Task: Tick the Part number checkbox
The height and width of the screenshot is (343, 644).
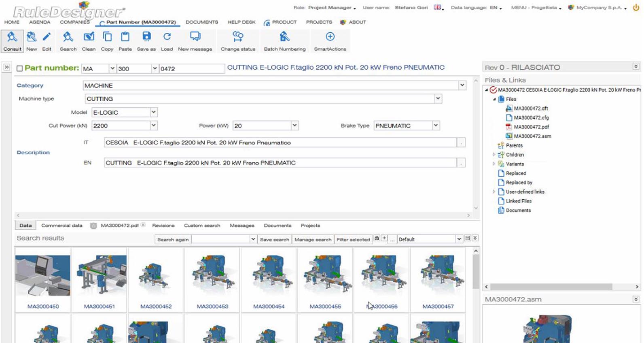Action: [x=19, y=68]
